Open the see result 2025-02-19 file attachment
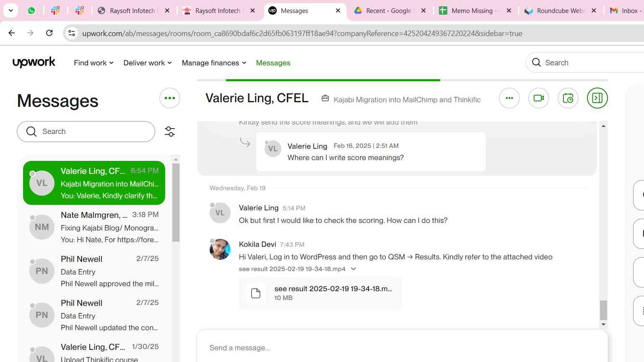Image resolution: width=644 pixels, height=362 pixels. click(320, 293)
